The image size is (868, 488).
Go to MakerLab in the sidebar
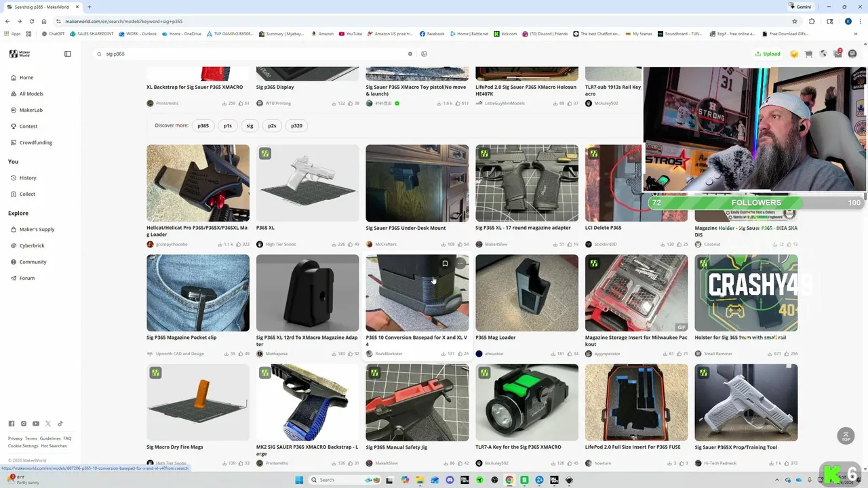point(31,110)
